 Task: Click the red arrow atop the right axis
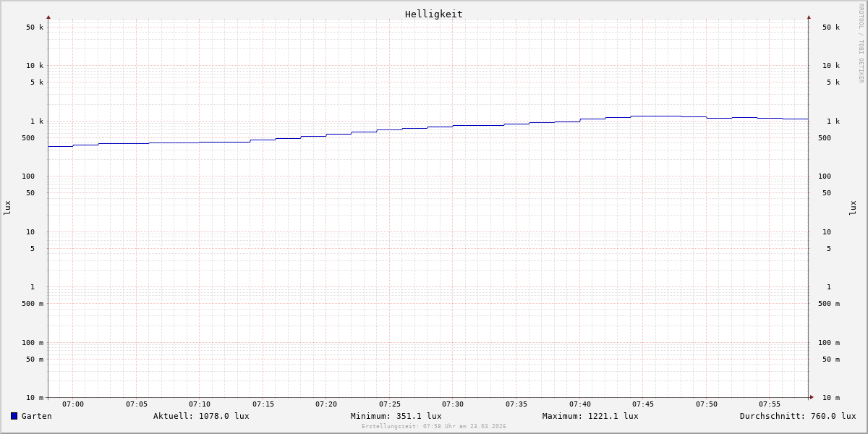[809, 17]
